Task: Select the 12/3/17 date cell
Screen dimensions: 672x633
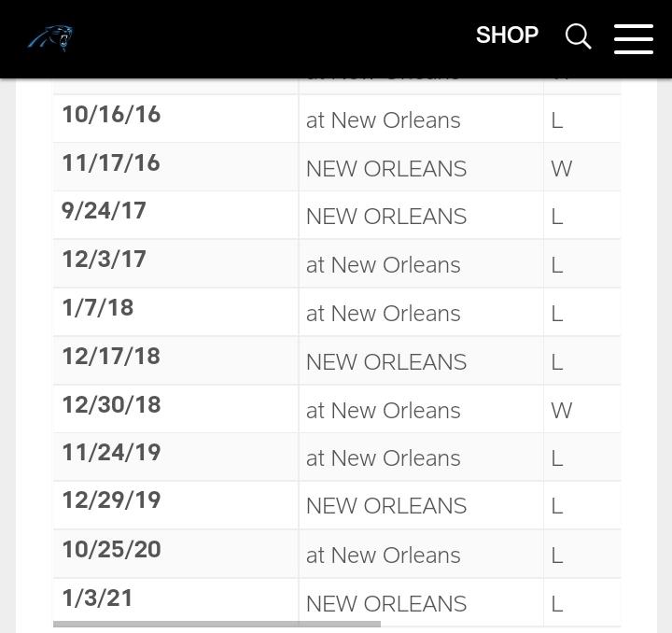Action: pyautogui.click(x=175, y=263)
